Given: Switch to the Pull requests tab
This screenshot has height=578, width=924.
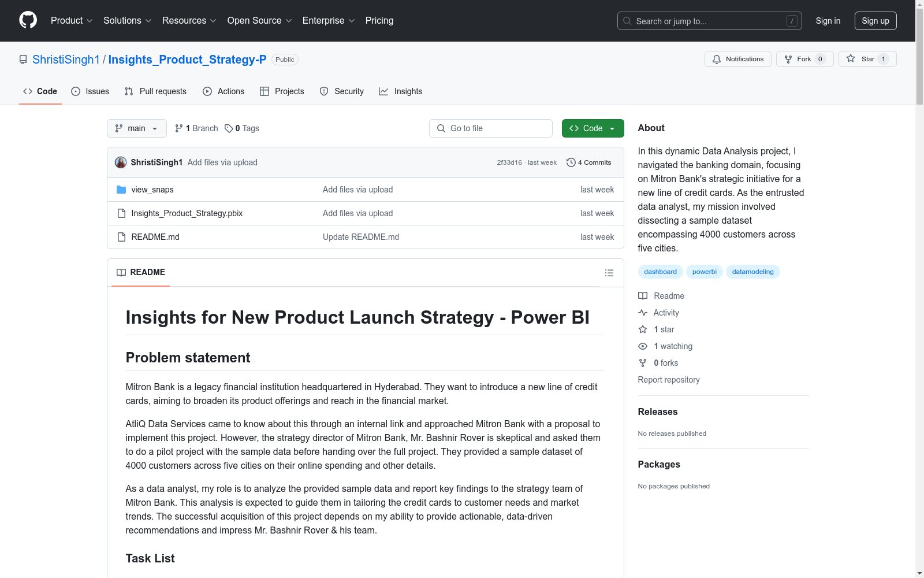Looking at the screenshot, I should tap(155, 91).
